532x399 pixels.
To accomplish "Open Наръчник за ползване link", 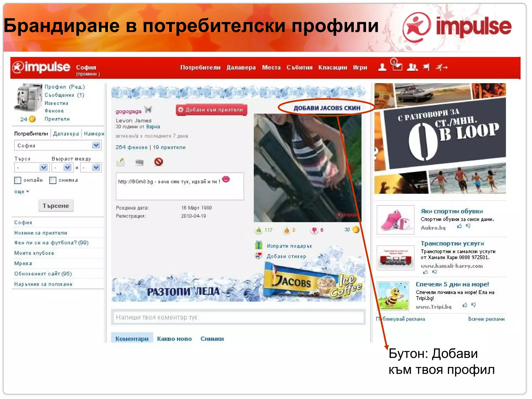I will point(43,284).
